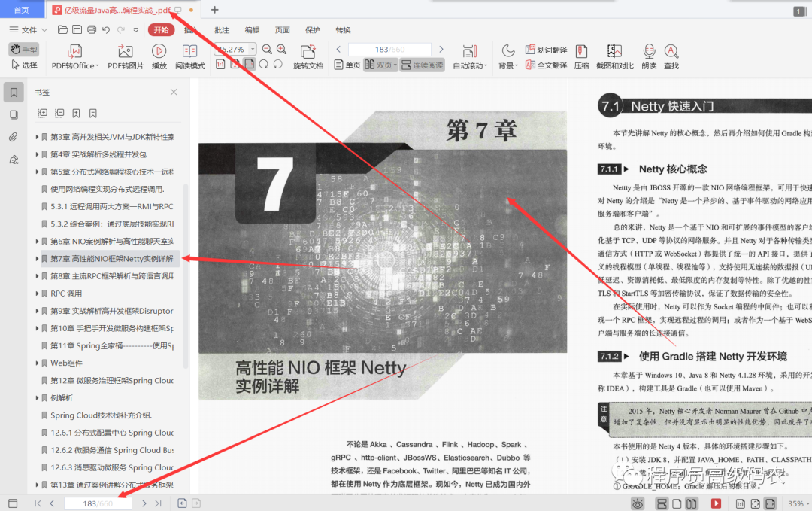Zoom out with the minus magnifier
812x511 pixels.
tap(267, 49)
